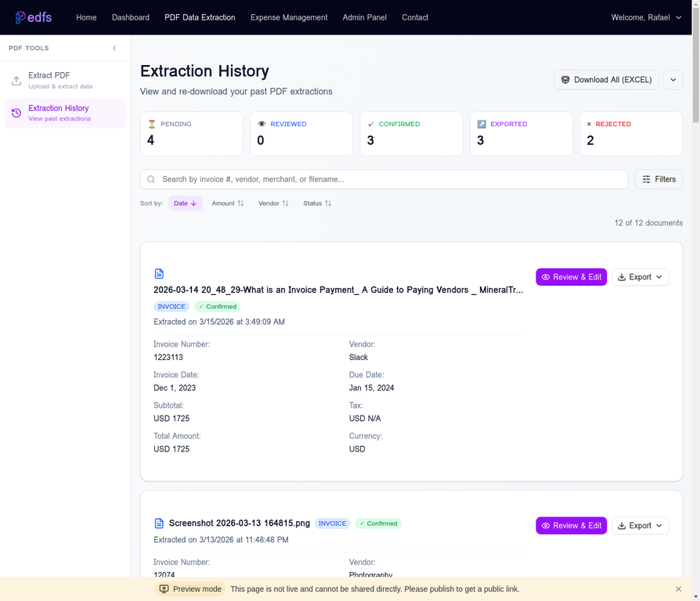Open the Home menu item

click(x=86, y=17)
